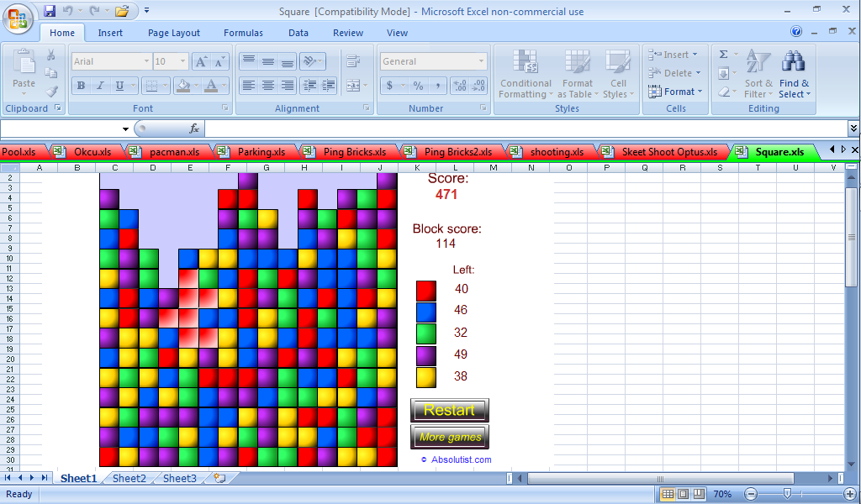Toggle Italic formatting
This screenshot has width=861, height=504.
click(x=100, y=86)
